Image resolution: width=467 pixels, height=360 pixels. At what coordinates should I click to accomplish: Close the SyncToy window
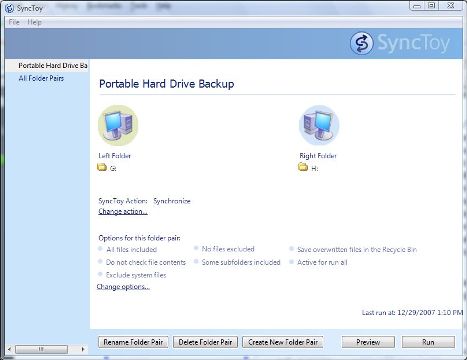coord(451,6)
